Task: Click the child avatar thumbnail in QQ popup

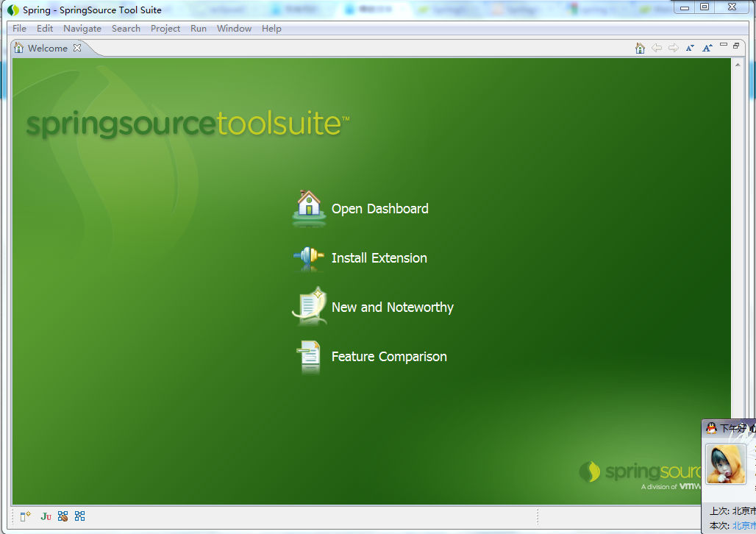Action: coord(726,464)
